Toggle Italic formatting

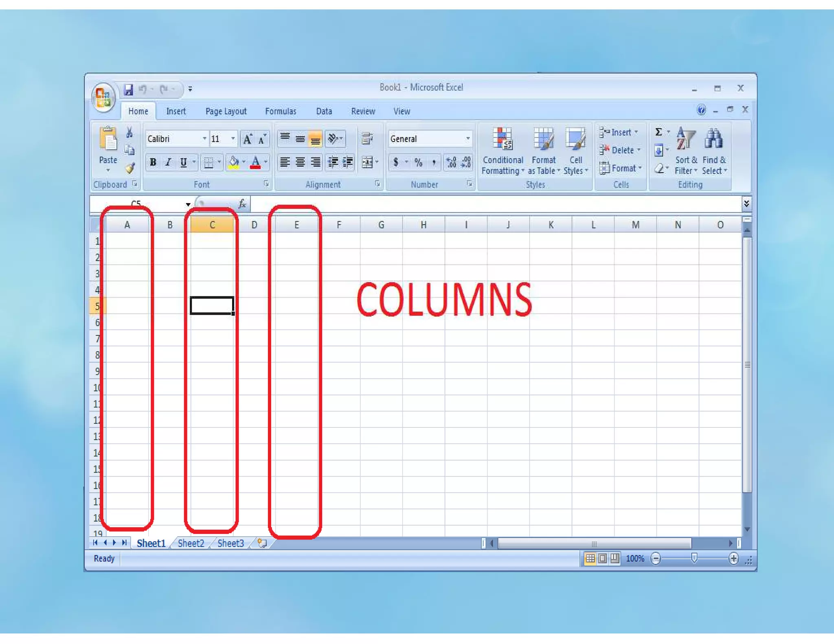[x=168, y=162]
